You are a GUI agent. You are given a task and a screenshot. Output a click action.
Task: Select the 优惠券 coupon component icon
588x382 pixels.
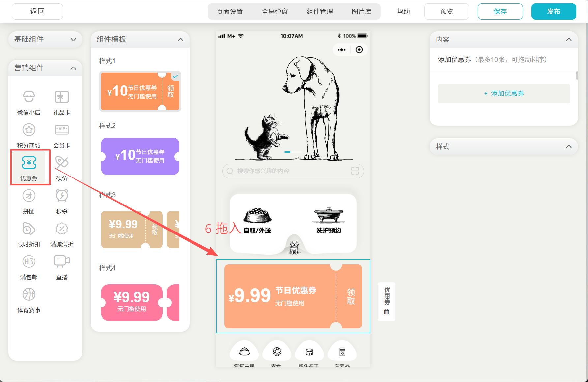29,163
